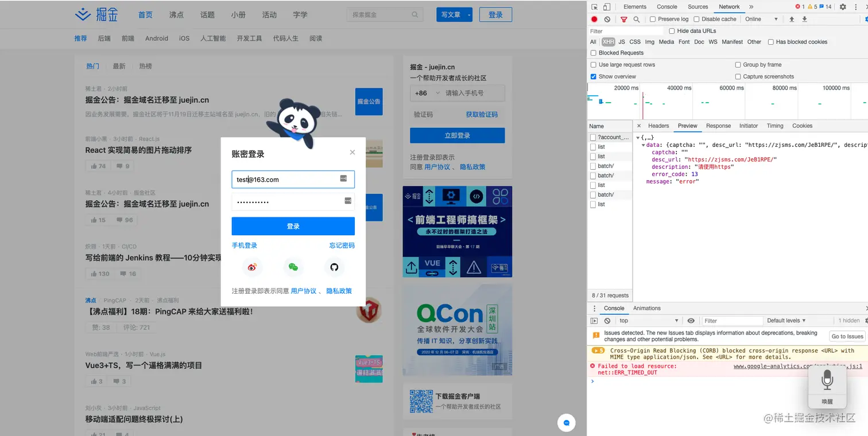Click the blue 登录 button in the dialog

point(293,226)
